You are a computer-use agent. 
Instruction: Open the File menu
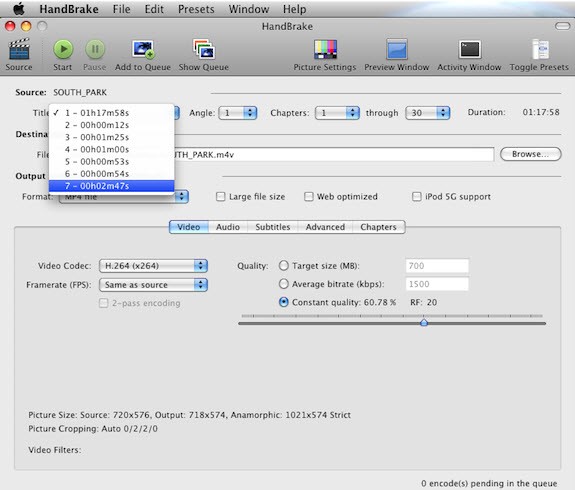(121, 9)
